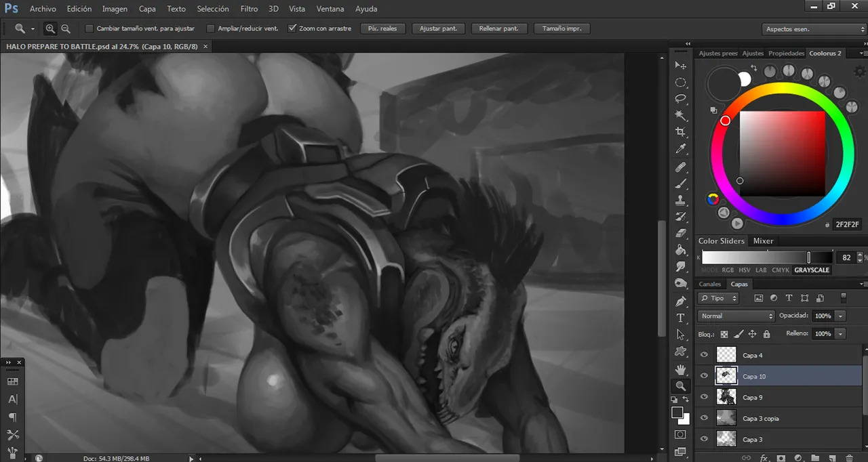Select the Zoom tool in toolbar
The width and height of the screenshot is (868, 462).
click(x=681, y=386)
